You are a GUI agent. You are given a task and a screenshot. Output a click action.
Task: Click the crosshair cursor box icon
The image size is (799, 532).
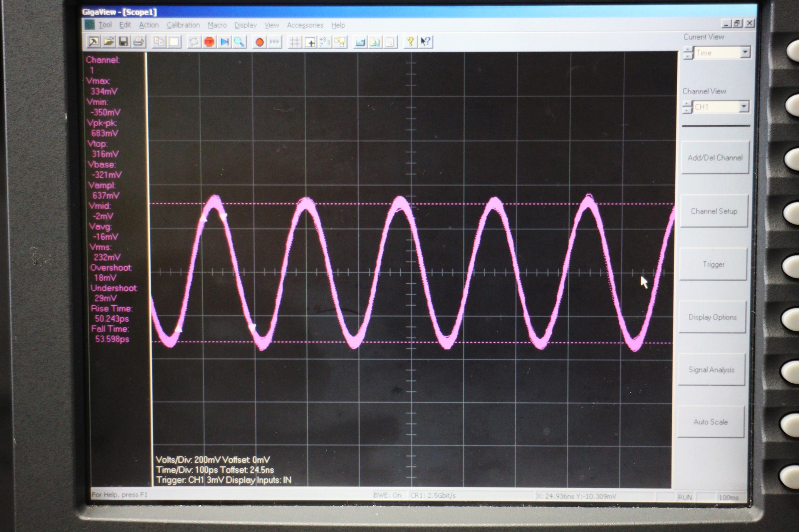pos(310,42)
